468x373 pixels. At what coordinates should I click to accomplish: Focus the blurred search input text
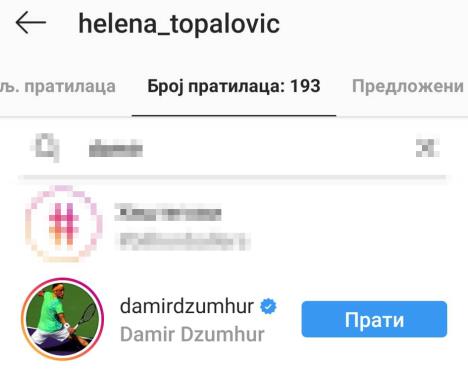(116, 148)
